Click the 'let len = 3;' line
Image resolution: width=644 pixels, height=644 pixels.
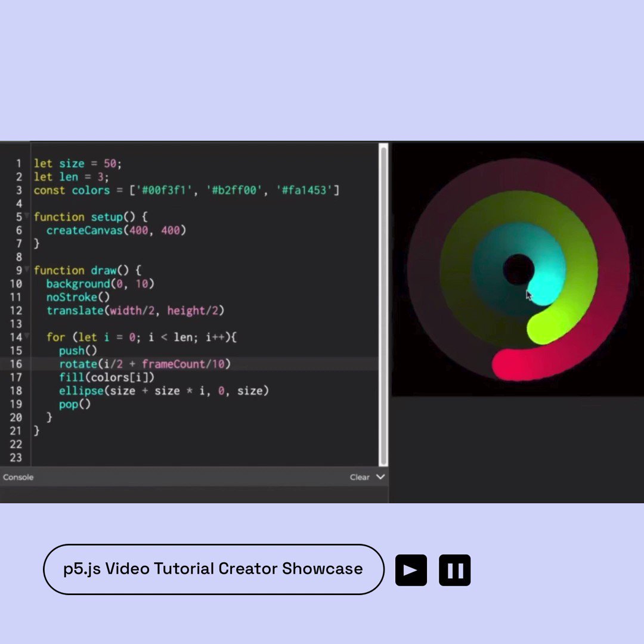click(x=71, y=177)
